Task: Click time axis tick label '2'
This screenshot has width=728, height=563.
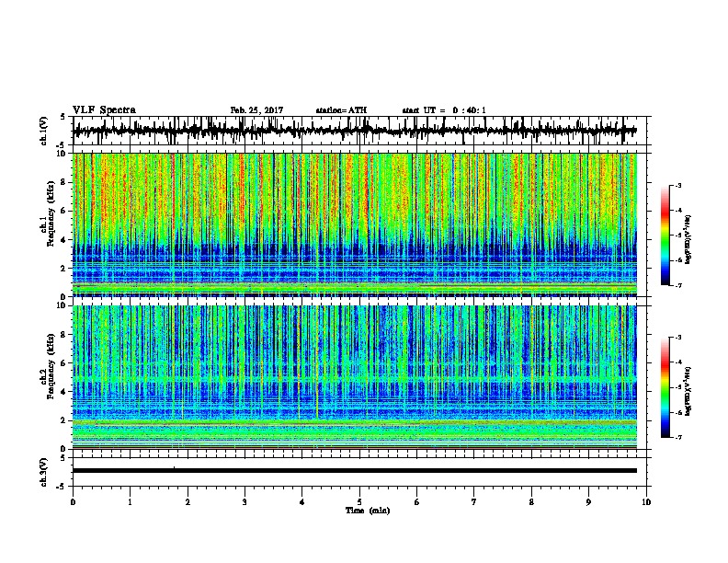Action: tap(188, 501)
